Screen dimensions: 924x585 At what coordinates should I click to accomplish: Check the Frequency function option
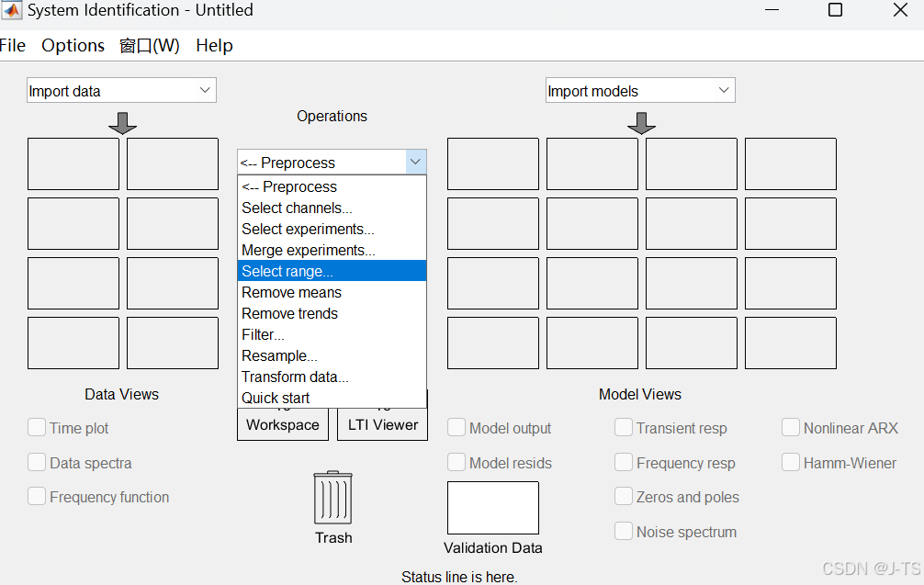tap(37, 496)
